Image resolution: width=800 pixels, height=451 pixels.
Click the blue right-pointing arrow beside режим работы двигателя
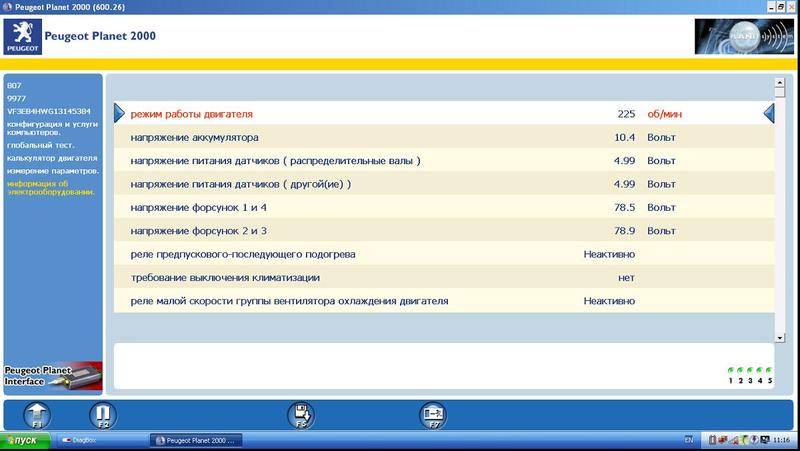coord(120,114)
